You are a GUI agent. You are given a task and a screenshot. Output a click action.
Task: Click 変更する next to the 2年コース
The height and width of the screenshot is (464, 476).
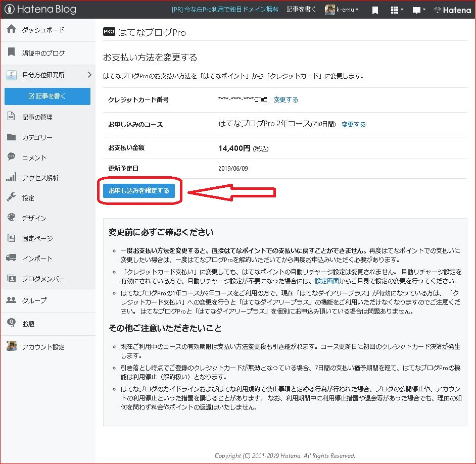point(353,124)
